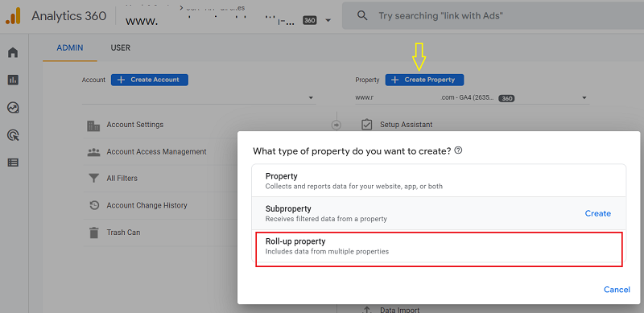Click the account name starting with www.

click(210, 21)
